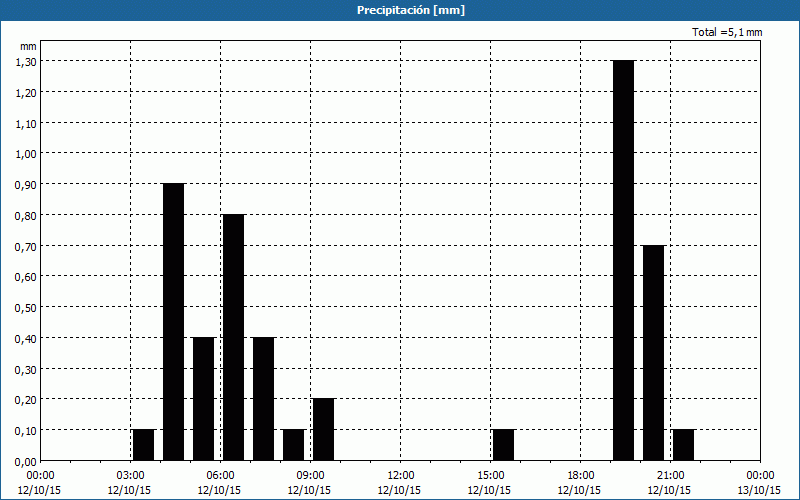This screenshot has height=500, width=800.
Task: Select the 0,40 y-axis label
Action: (x=26, y=338)
